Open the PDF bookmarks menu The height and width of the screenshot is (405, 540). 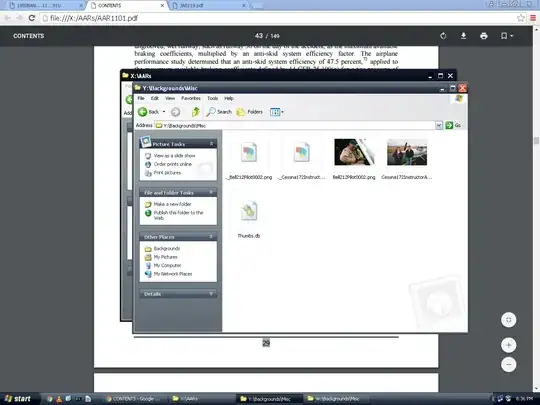[507, 36]
